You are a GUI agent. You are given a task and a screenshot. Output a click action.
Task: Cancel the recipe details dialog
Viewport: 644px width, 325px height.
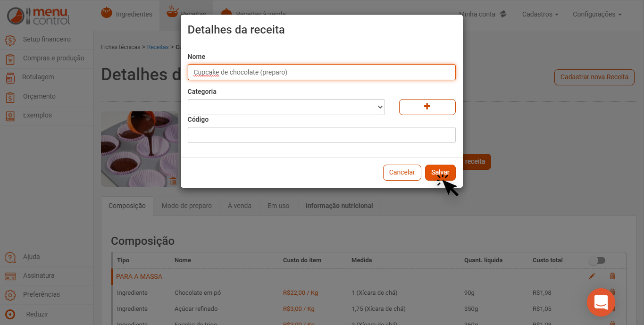[x=402, y=173]
